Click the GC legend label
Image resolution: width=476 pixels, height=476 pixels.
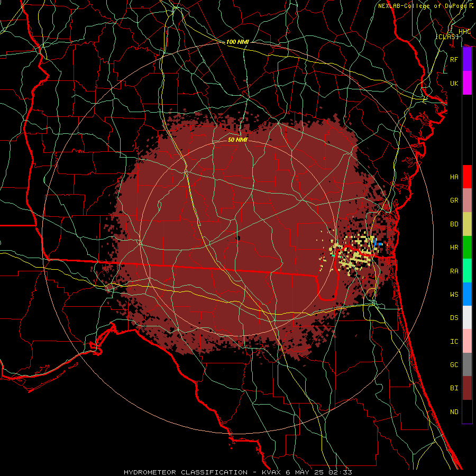[x=454, y=364]
